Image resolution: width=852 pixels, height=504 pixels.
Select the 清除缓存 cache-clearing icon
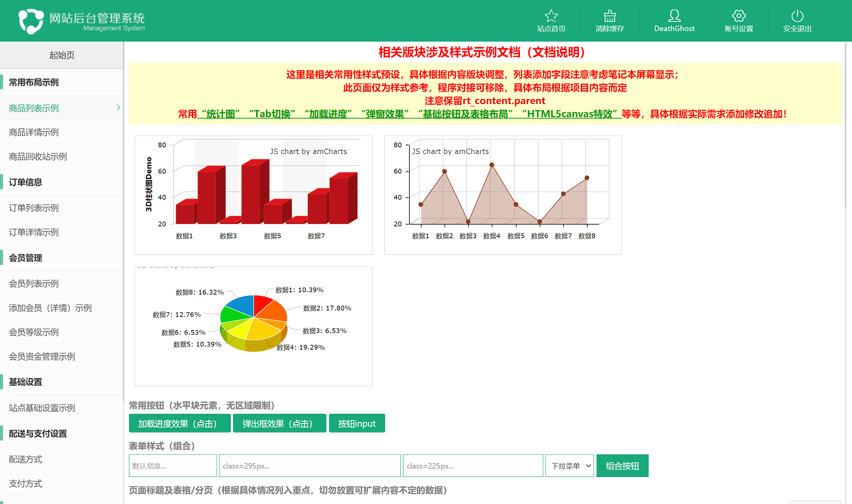(x=610, y=16)
